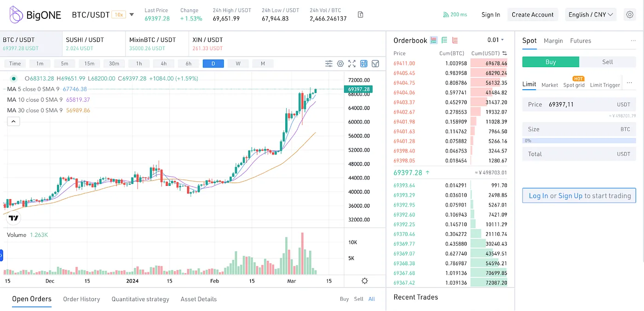
Task: Click the network latency 200 ms indicator
Action: coord(455,15)
